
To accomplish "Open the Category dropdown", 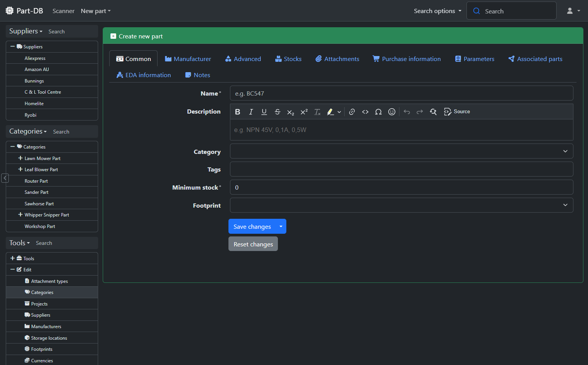I will [x=401, y=151].
